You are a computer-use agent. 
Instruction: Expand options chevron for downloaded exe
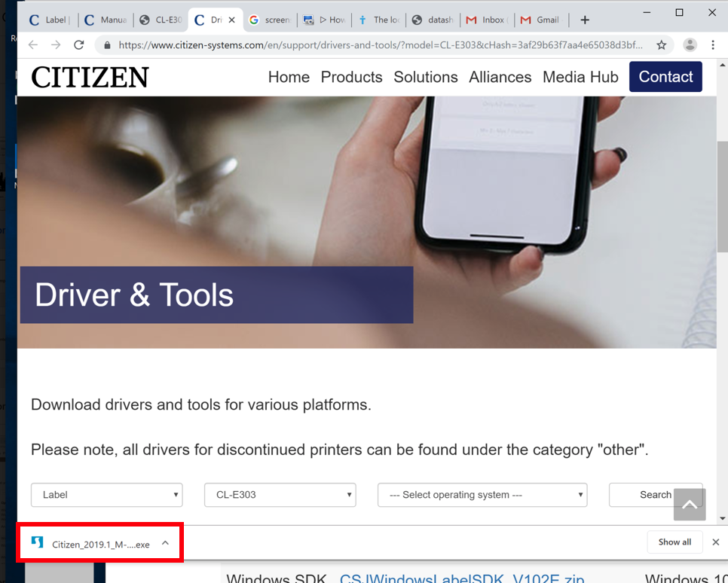tap(165, 543)
